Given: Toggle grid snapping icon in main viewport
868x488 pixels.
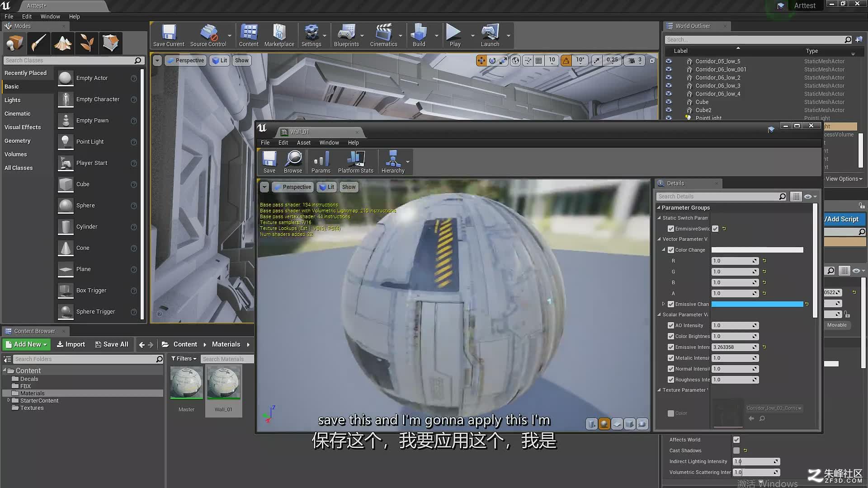Looking at the screenshot, I should pyautogui.click(x=539, y=60).
